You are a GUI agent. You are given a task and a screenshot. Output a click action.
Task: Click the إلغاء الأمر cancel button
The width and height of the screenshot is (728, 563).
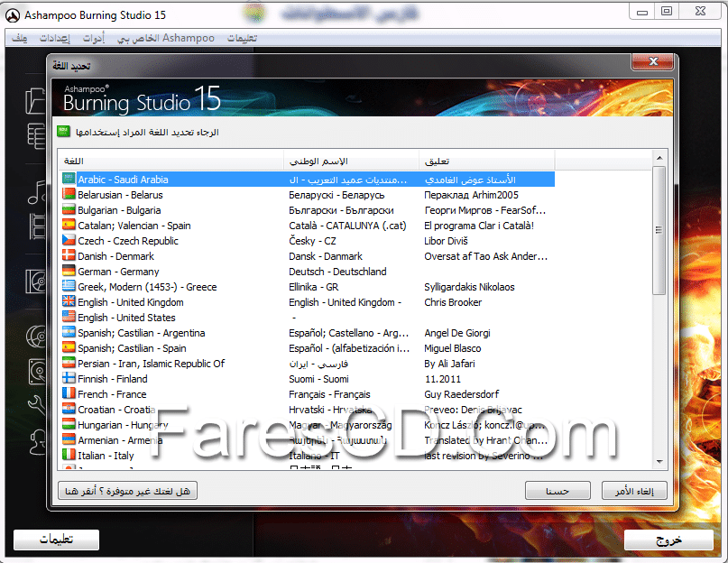634,491
